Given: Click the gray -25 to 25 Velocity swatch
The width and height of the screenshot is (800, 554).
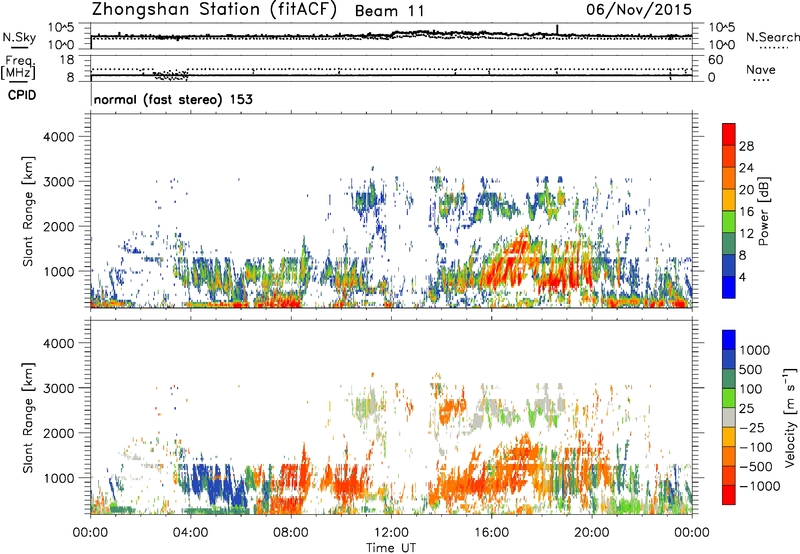Looking at the screenshot, I should pyautogui.click(x=729, y=417).
